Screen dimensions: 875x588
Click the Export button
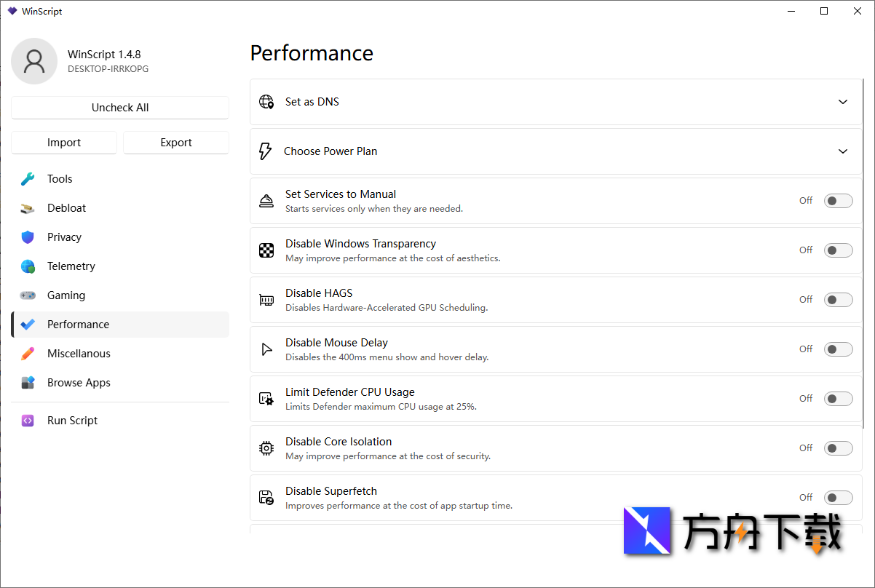point(176,143)
